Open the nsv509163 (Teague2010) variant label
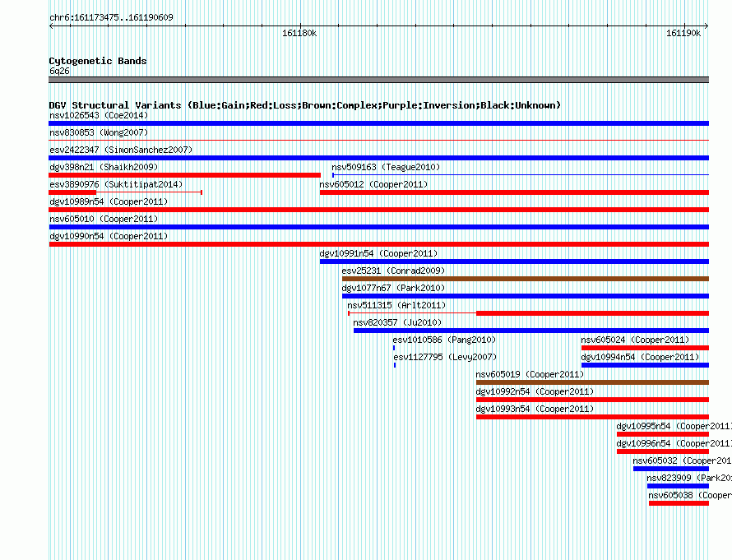The image size is (732, 560). (386, 167)
